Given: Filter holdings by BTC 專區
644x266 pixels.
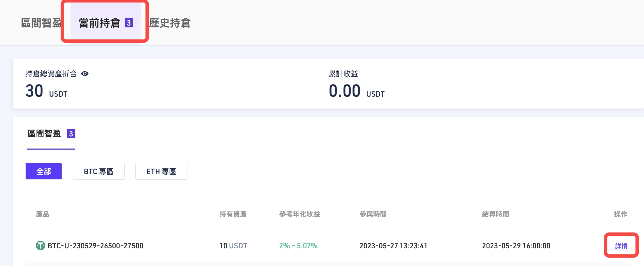Looking at the screenshot, I should pos(98,171).
